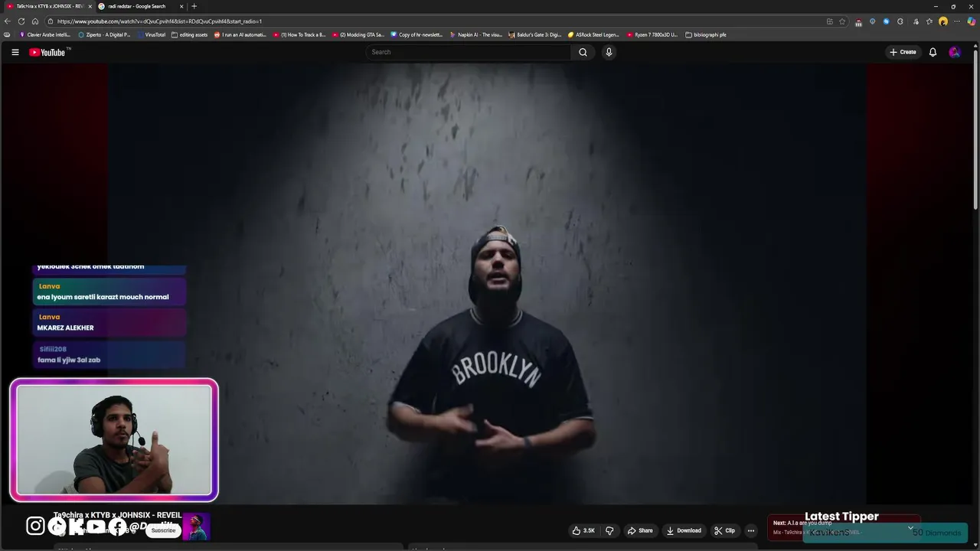
Task: Open the browser profile avatar
Action: tap(943, 21)
